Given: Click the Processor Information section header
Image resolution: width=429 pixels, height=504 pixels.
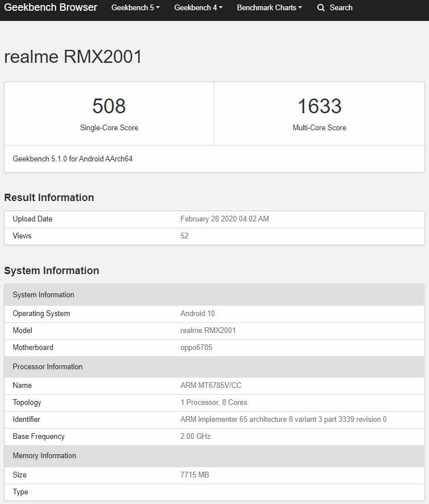Looking at the screenshot, I should click(214, 367).
